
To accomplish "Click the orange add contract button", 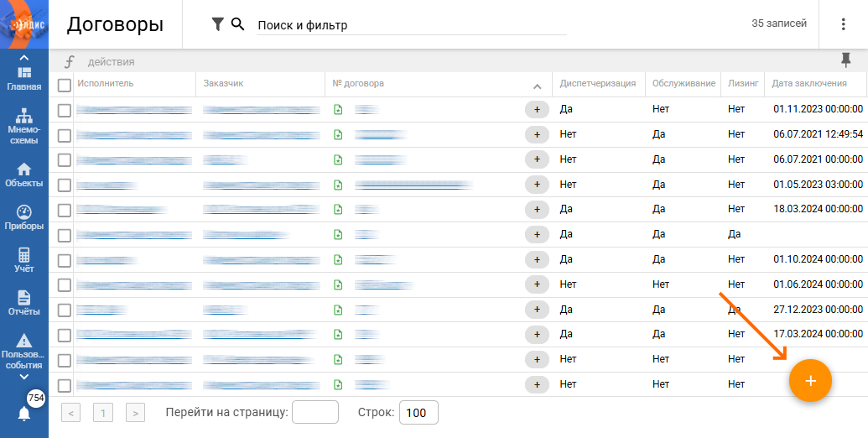I will coord(810,380).
